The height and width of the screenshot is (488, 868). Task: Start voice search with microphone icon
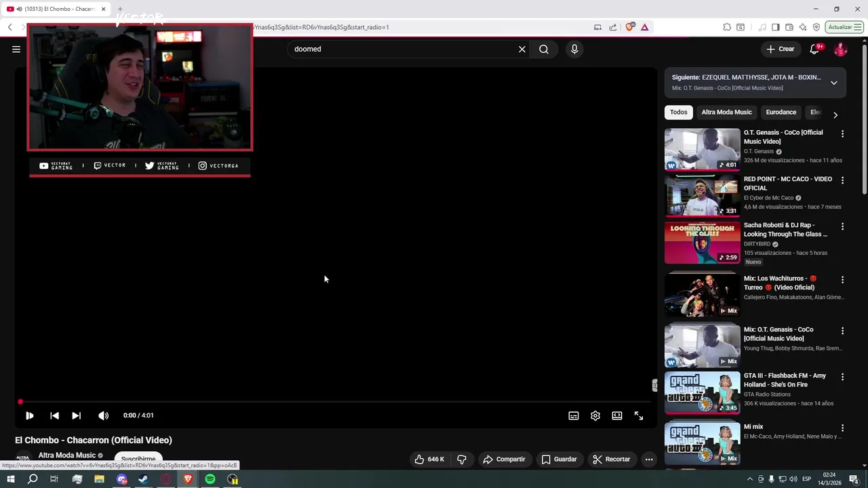574,49
